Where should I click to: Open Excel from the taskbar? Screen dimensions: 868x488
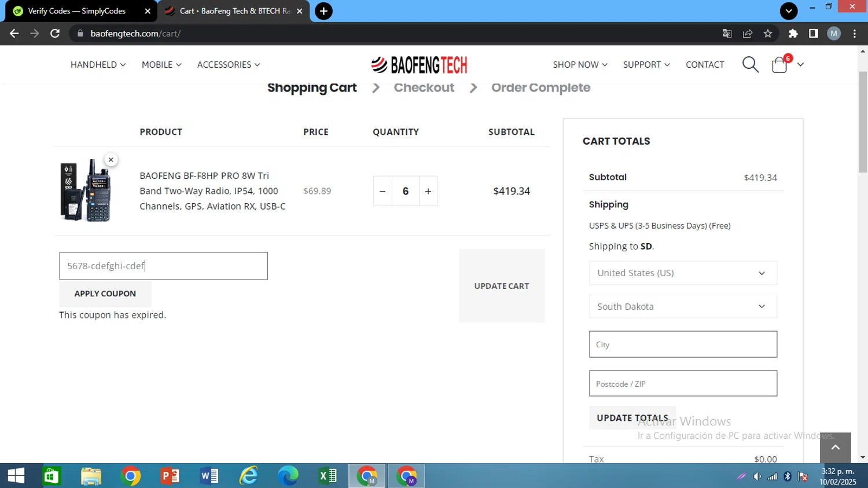328,476
